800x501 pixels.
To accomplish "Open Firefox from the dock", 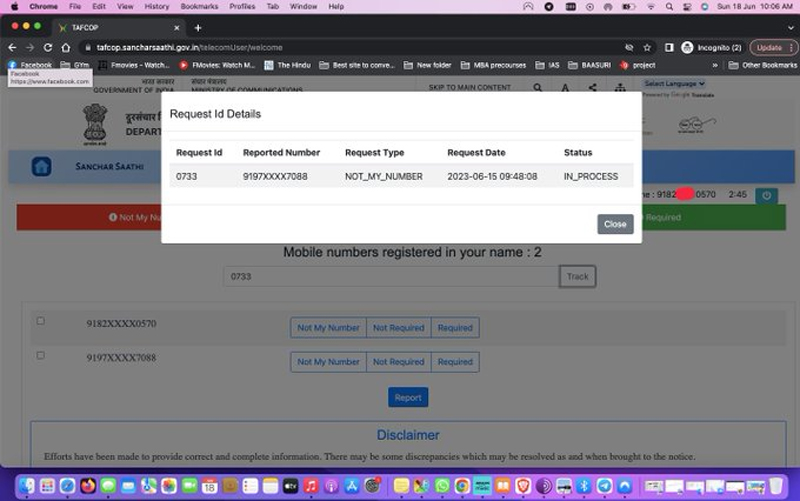I will [x=87, y=486].
